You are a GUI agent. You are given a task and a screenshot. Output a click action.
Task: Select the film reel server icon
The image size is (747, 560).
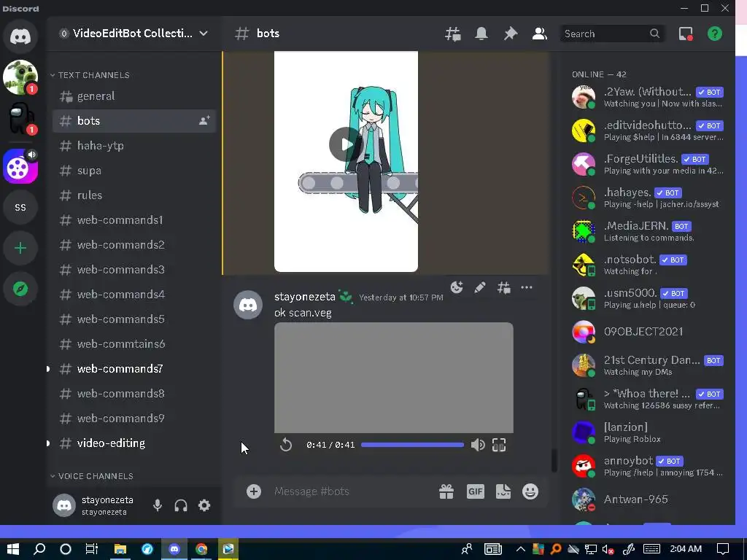point(20,166)
